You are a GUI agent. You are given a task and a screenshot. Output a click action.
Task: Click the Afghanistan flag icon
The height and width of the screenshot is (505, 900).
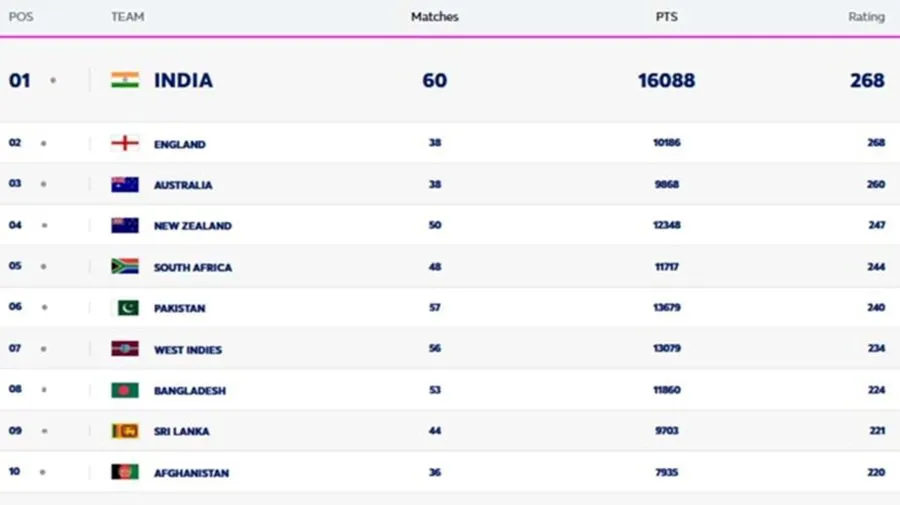coord(125,472)
